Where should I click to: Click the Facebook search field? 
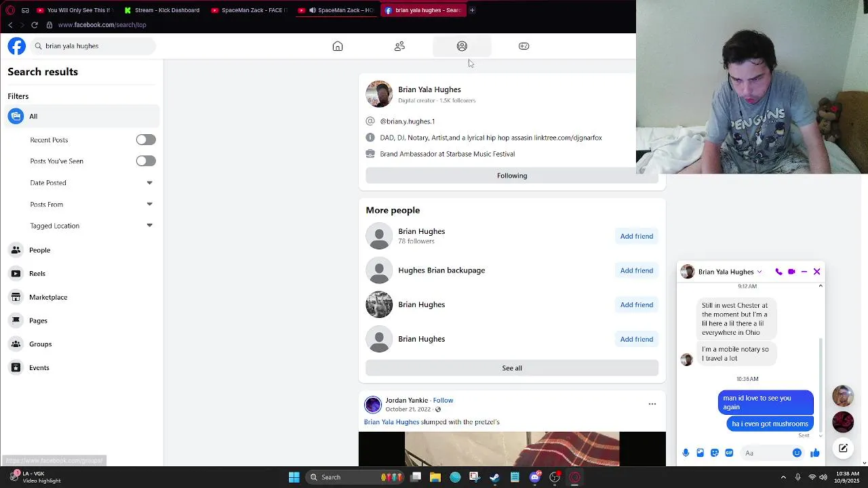click(x=92, y=46)
